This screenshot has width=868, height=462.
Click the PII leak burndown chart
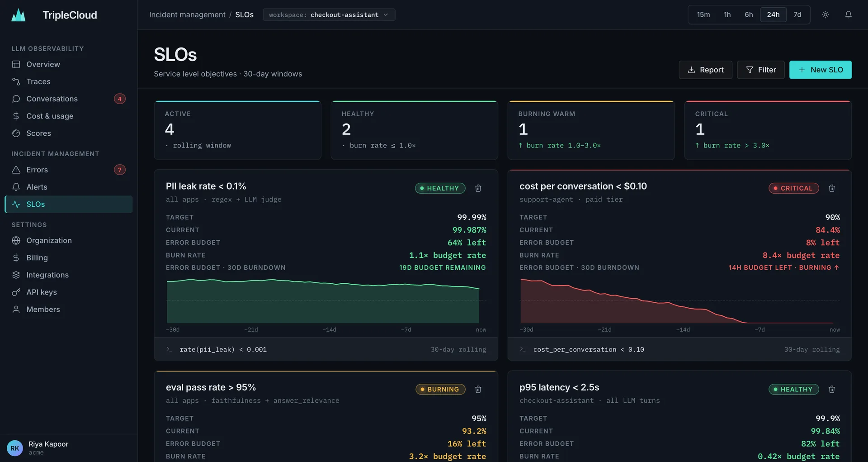pyautogui.click(x=326, y=301)
